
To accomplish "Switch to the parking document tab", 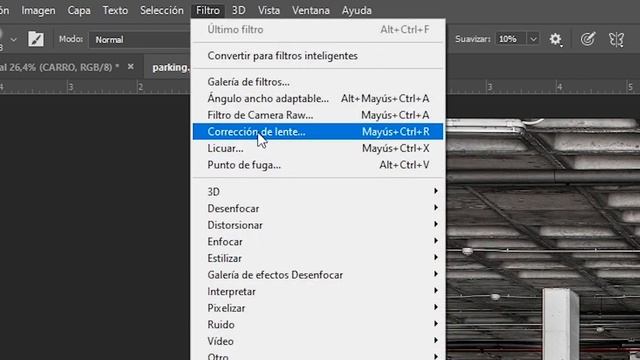I will click(171, 67).
